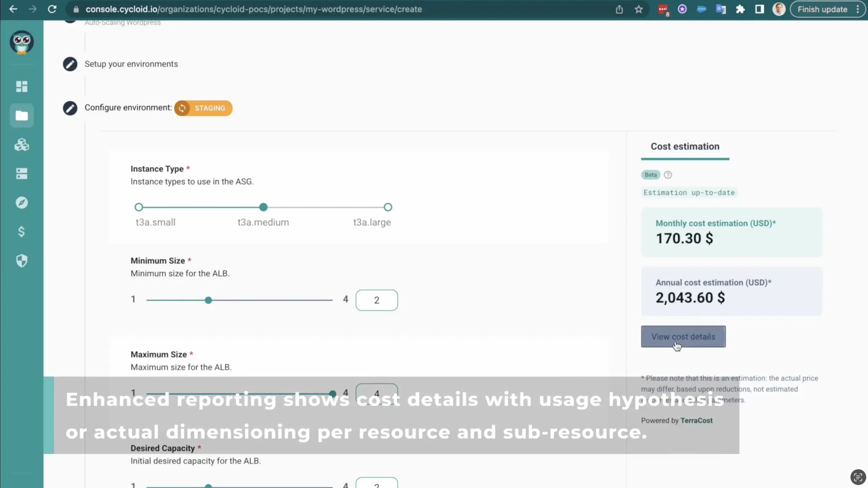Click the Monthly cost estimation (USD) heading
Image resolution: width=868 pixels, height=488 pixels.
(715, 223)
